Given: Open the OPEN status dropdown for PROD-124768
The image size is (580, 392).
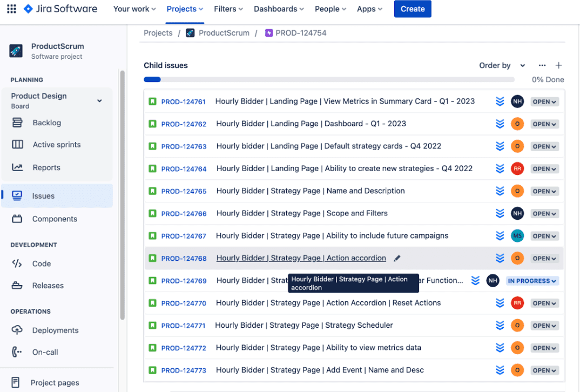Looking at the screenshot, I should pos(544,258).
